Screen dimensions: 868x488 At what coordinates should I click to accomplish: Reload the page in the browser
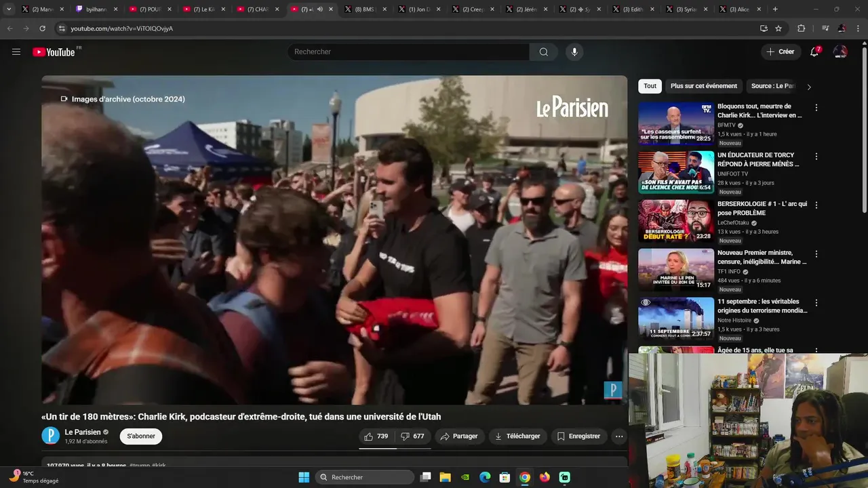tap(43, 28)
